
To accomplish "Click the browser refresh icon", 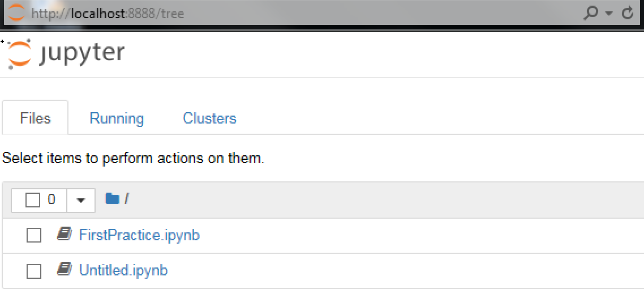I will point(628,13).
